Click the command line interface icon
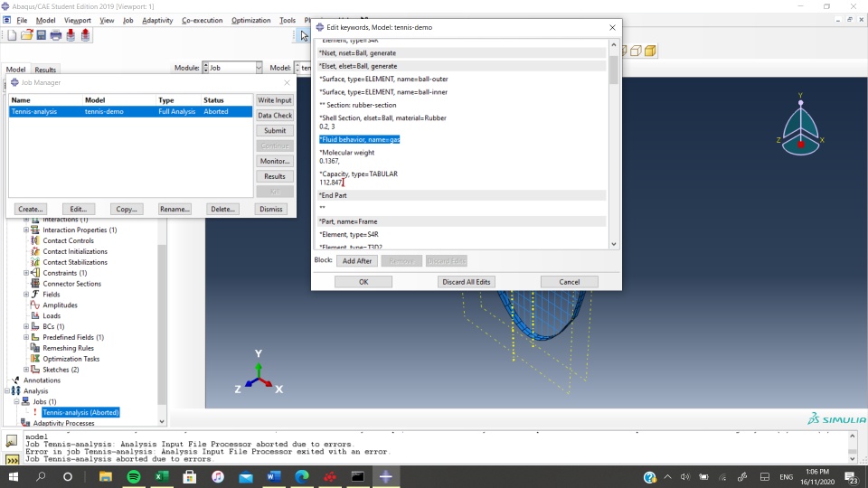868x488 pixels. click(x=11, y=459)
